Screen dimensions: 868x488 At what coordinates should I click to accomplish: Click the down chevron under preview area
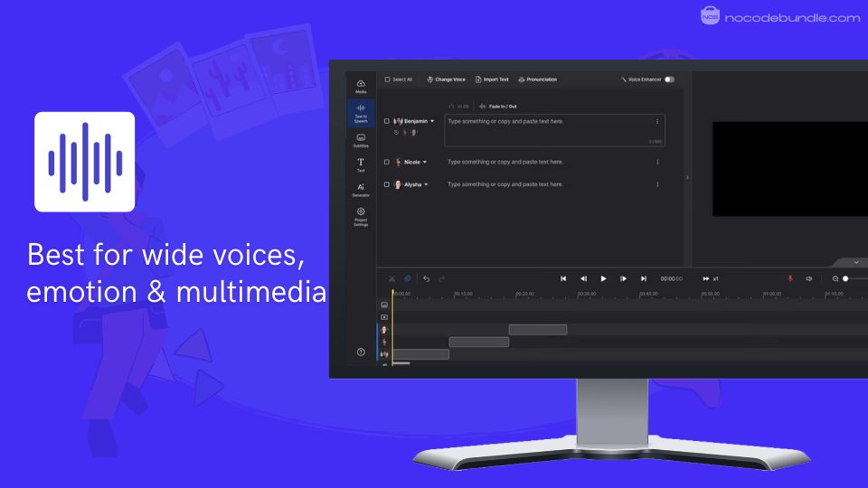[x=856, y=262]
